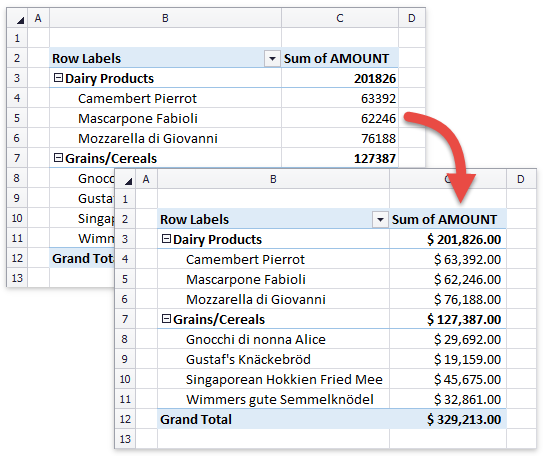Collapse Dairy Products group in front sheet
Image resolution: width=543 pixels, height=456 pixels.
pos(166,239)
